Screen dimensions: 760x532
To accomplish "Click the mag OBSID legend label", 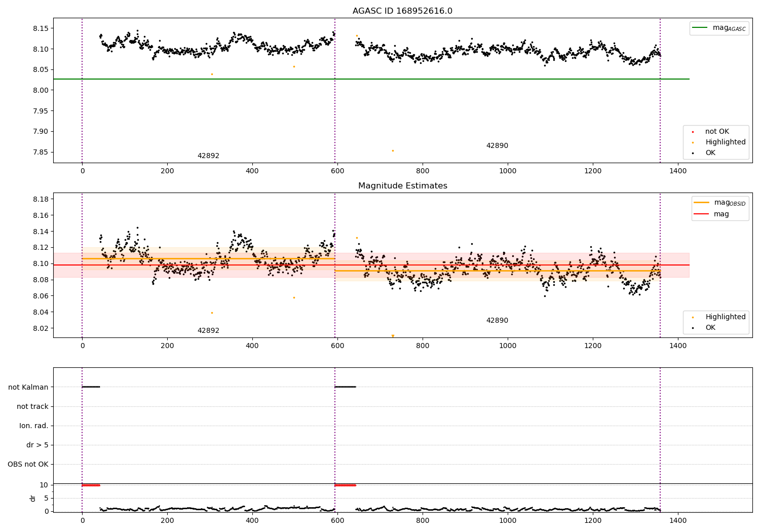I will (730, 203).
